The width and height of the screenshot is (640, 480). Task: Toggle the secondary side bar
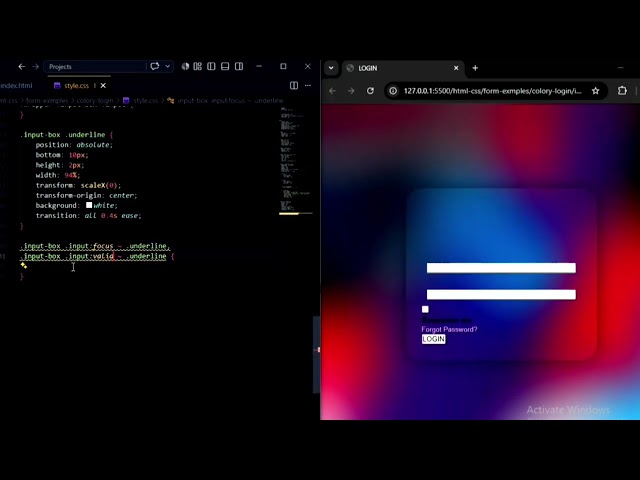click(x=239, y=67)
